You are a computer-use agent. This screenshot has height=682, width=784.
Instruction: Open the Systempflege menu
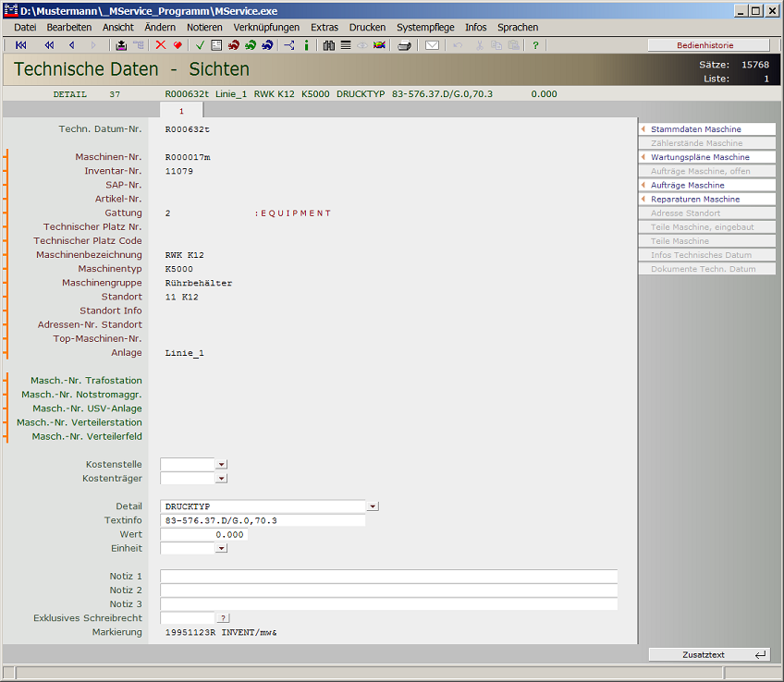[425, 28]
